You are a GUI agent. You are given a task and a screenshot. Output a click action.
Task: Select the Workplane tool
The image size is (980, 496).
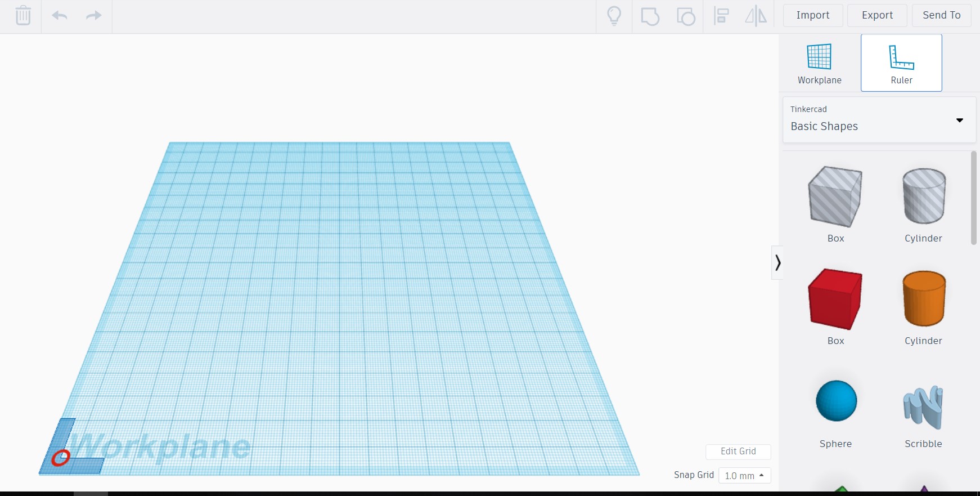tap(820, 63)
